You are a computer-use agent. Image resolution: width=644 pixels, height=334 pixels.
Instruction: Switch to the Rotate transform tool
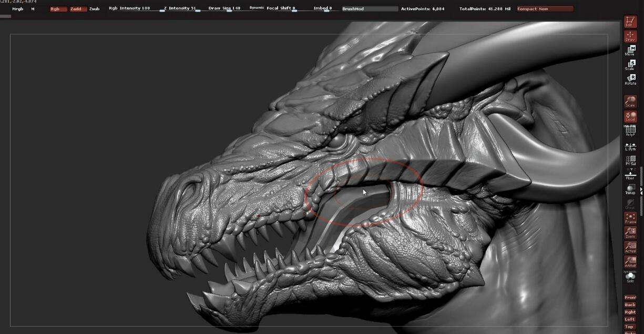pos(630,80)
